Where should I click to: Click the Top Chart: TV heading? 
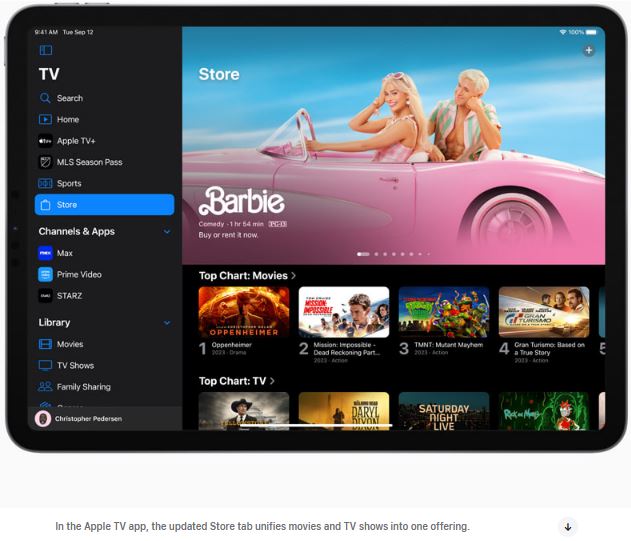pyautogui.click(x=232, y=381)
